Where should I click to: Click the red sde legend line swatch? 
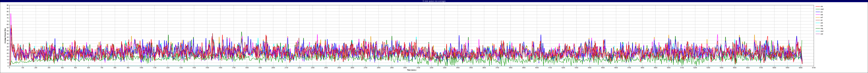818,6
